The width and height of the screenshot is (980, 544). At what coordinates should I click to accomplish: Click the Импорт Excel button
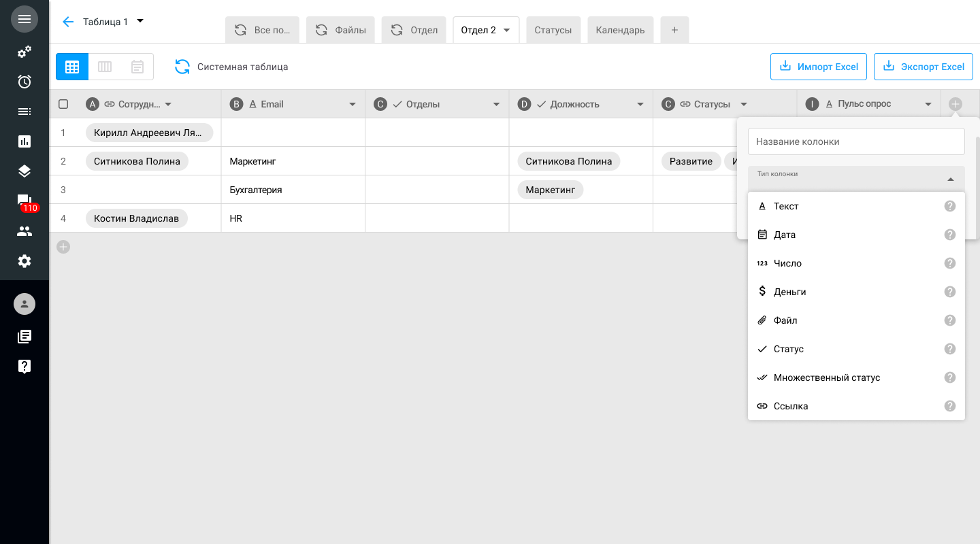[818, 67]
